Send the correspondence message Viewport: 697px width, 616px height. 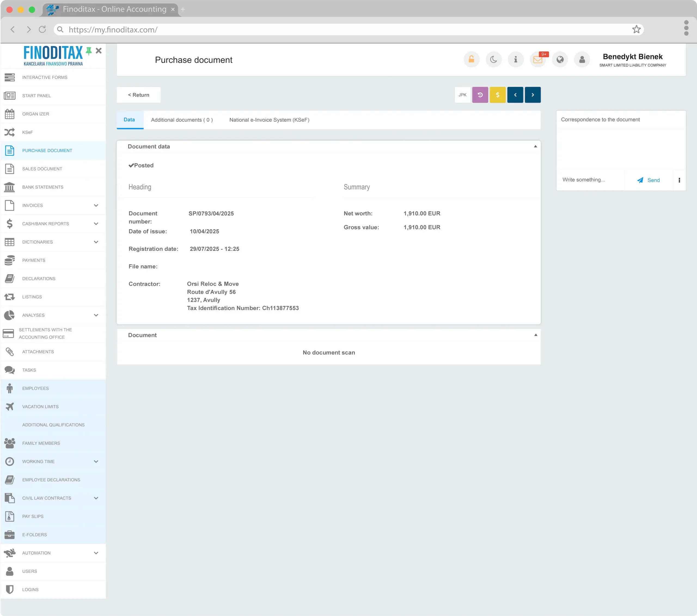click(x=648, y=180)
